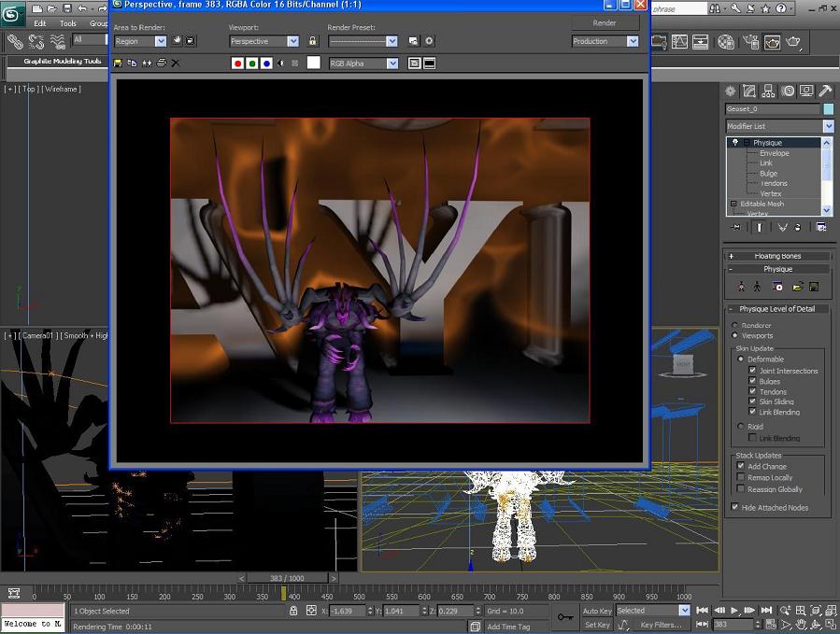The width and height of the screenshot is (840, 634).
Task: Collapse the Editable Mesh stack entry
Action: pos(733,204)
